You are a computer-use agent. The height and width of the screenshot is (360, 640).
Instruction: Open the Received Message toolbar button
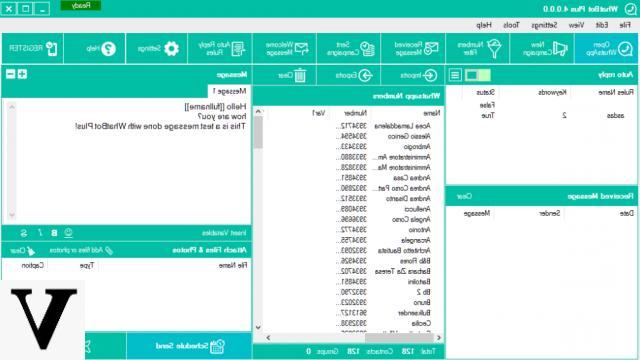coord(413,49)
